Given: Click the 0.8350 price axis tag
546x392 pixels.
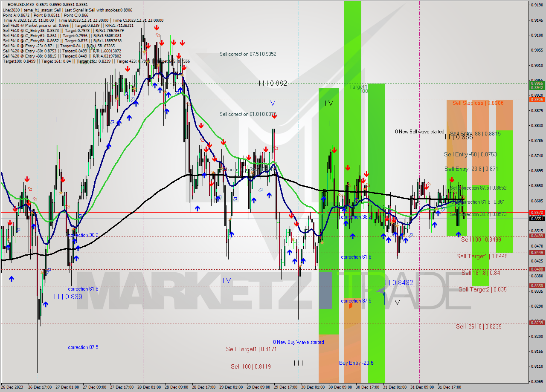Looking at the screenshot, I should tap(536, 285).
